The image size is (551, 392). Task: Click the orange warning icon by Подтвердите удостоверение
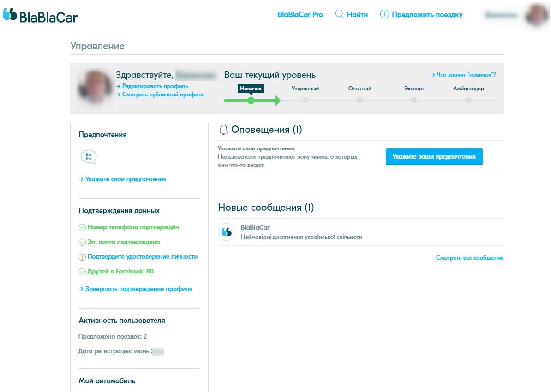pyautogui.click(x=82, y=257)
